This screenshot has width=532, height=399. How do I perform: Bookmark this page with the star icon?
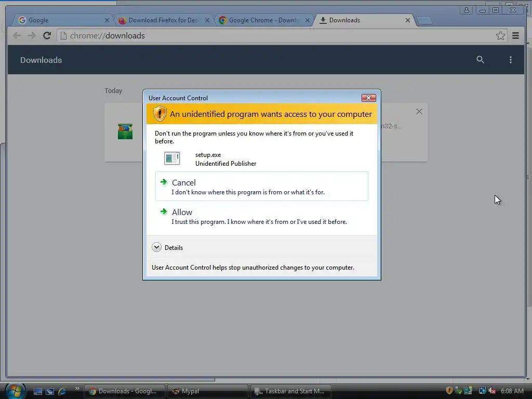coord(500,36)
